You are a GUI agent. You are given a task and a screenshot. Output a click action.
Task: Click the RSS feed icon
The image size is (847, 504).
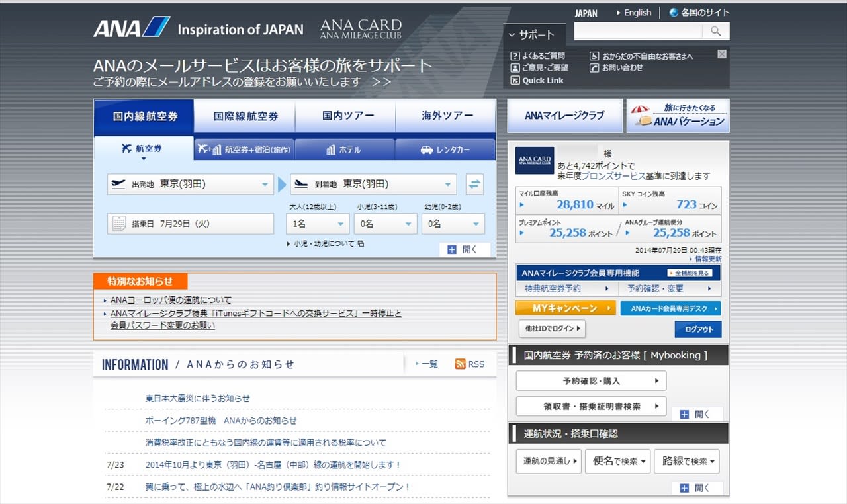(x=461, y=364)
